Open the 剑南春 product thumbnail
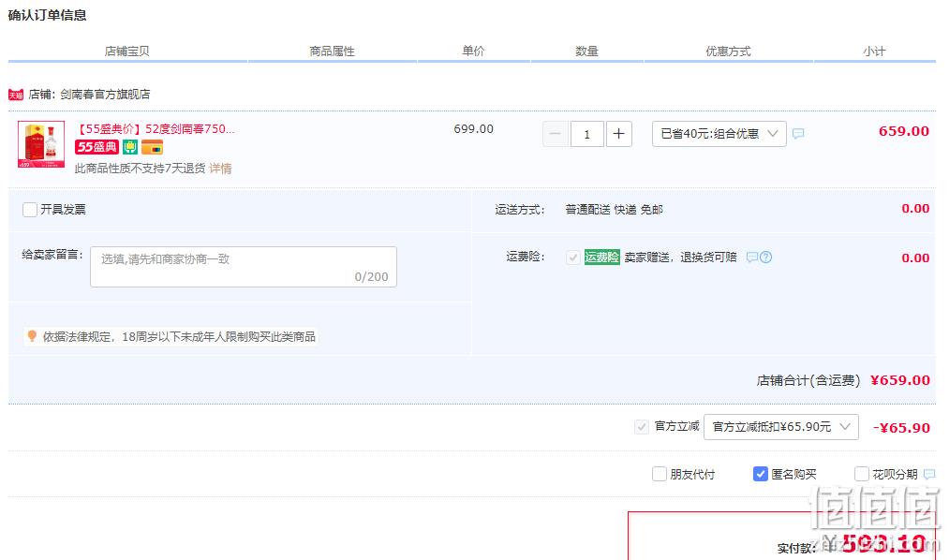Screen dimensions: 949x560 point(41,144)
